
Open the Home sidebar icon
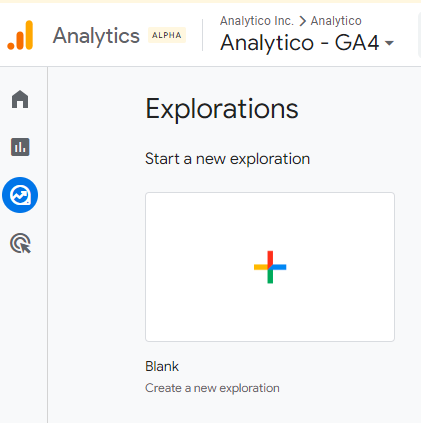pos(20,99)
